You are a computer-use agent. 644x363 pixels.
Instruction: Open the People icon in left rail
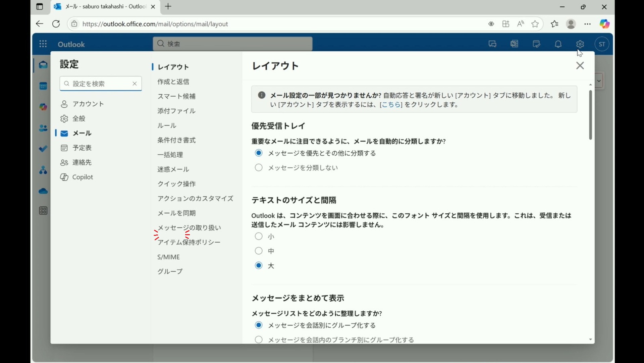[43, 128]
